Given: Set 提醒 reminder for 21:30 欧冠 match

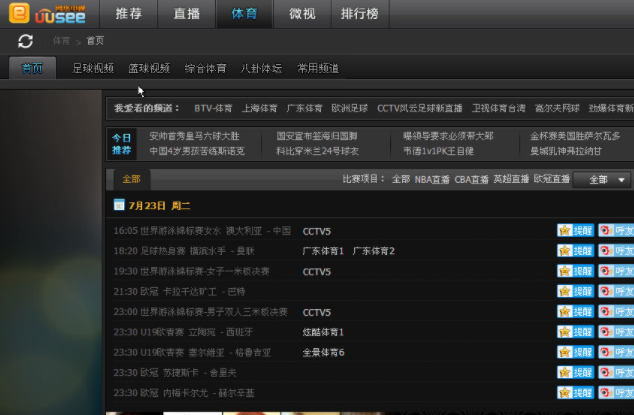Looking at the screenshot, I should [x=575, y=291].
